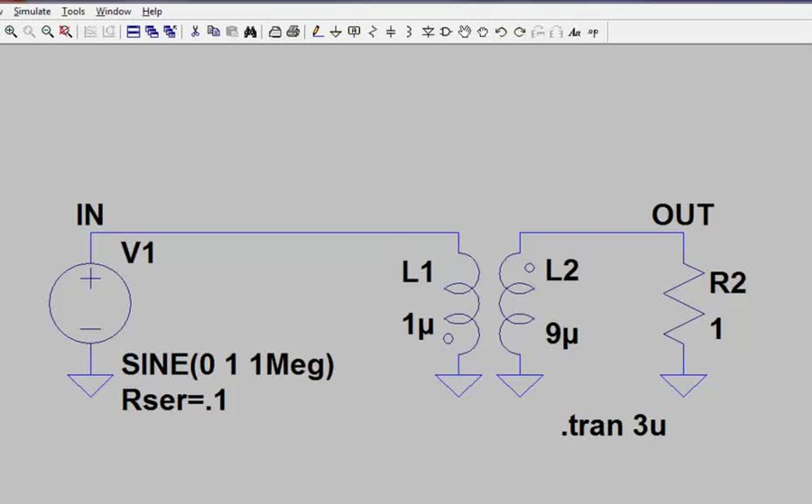
Task: Click the OUT net label
Action: coord(682,215)
